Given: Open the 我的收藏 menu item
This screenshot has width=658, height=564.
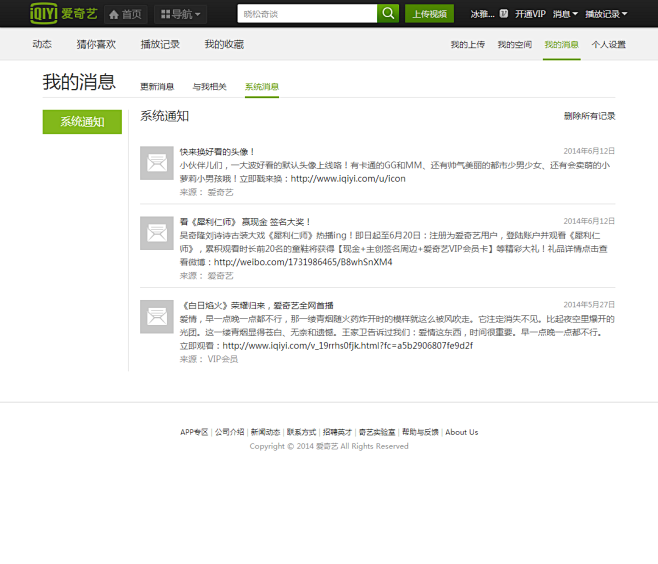Looking at the screenshot, I should (x=224, y=44).
